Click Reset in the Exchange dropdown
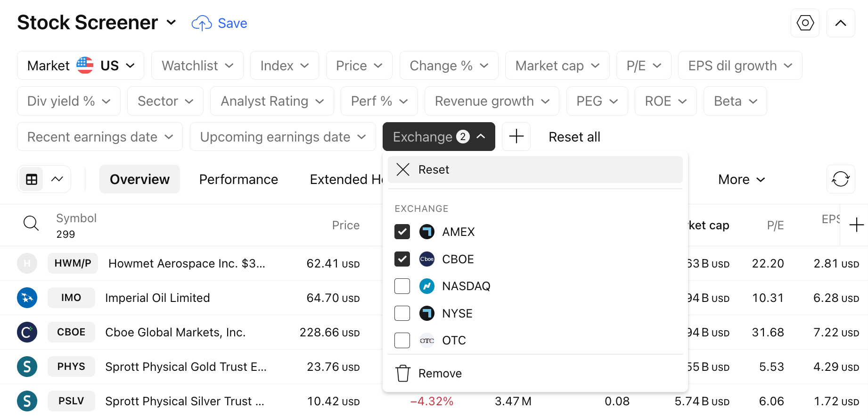868x418 pixels. pyautogui.click(x=434, y=169)
